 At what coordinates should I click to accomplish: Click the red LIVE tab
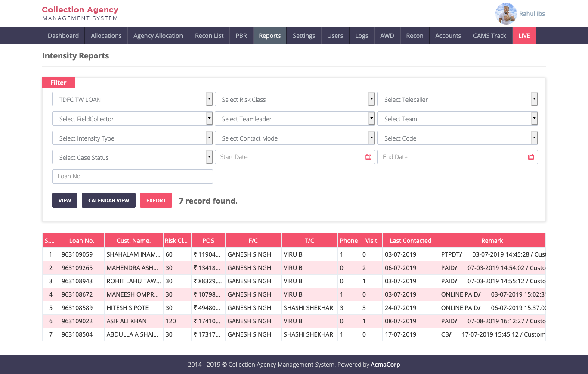tap(524, 36)
